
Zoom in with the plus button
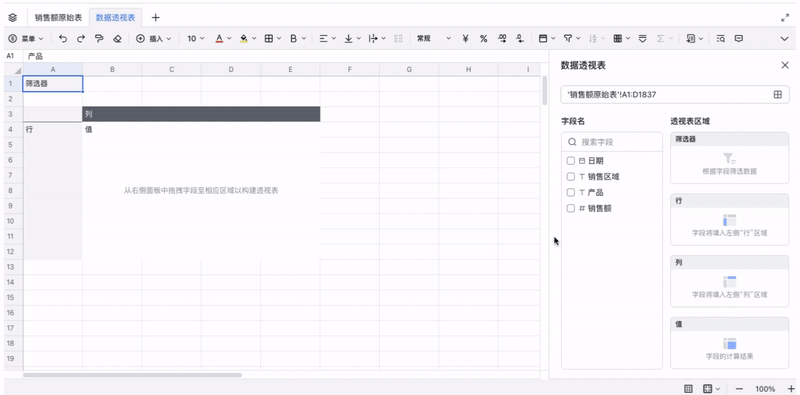pos(791,389)
